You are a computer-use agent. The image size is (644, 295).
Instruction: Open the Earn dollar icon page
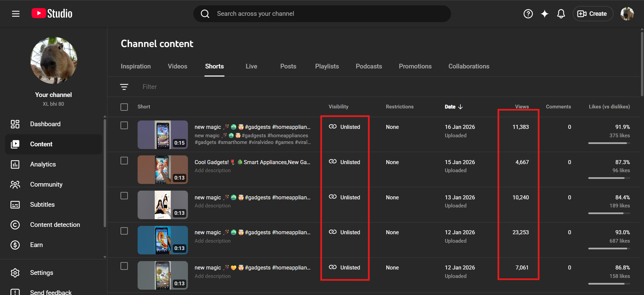(15, 245)
